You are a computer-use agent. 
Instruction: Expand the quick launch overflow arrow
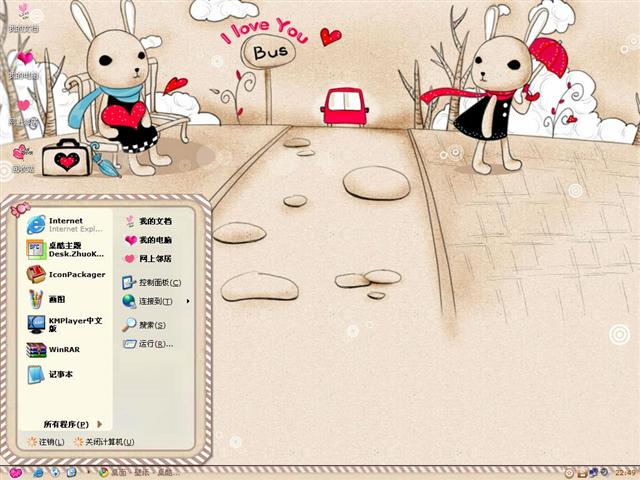[89, 473]
